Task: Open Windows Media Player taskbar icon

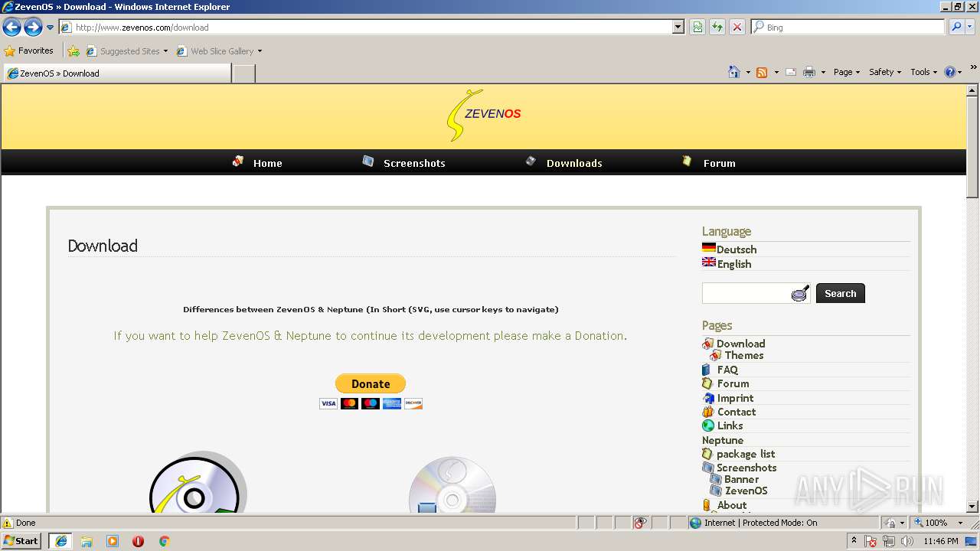Action: (x=113, y=541)
